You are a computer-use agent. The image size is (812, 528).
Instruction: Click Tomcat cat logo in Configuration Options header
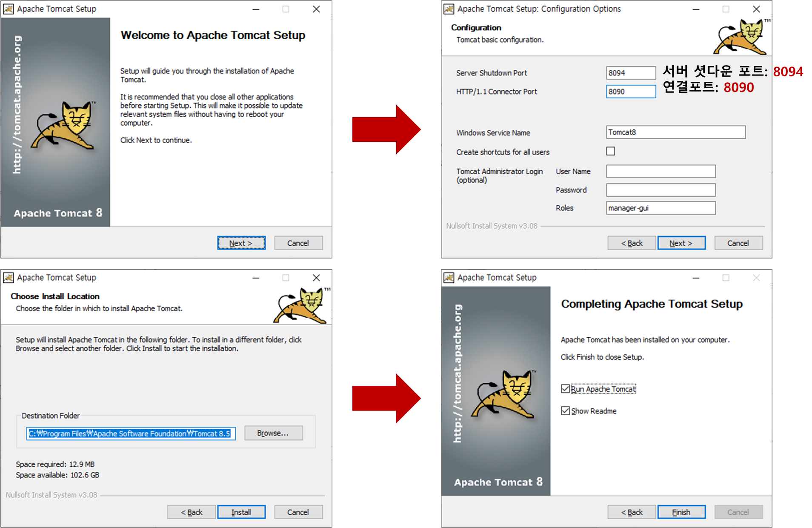pyautogui.click(x=741, y=37)
